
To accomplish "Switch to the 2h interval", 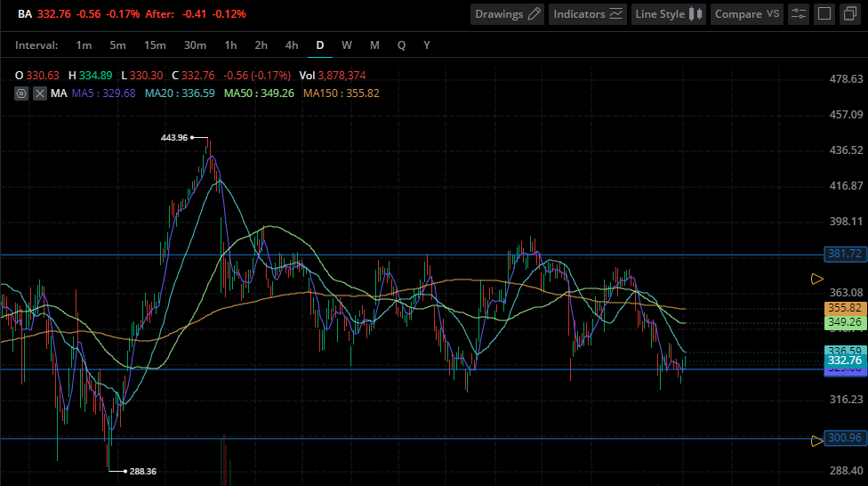I will [x=261, y=45].
